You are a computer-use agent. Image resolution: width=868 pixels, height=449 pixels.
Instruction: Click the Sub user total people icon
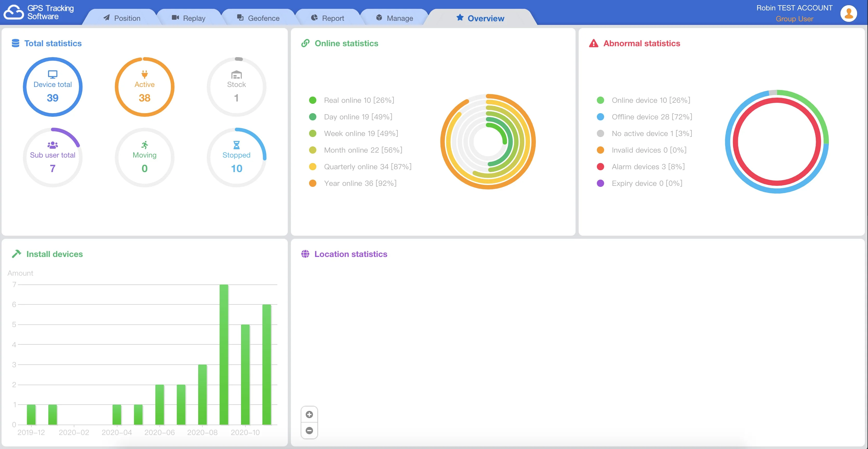tap(52, 145)
